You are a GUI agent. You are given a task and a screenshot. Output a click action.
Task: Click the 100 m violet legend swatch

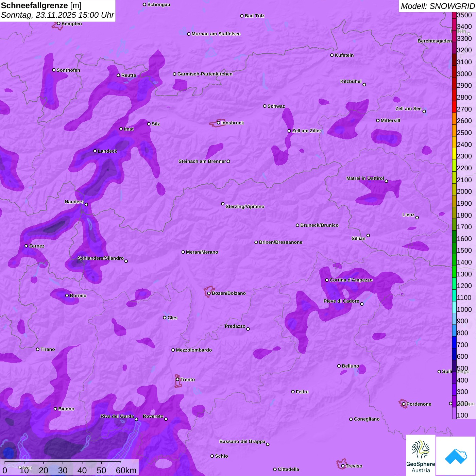click(x=454, y=413)
